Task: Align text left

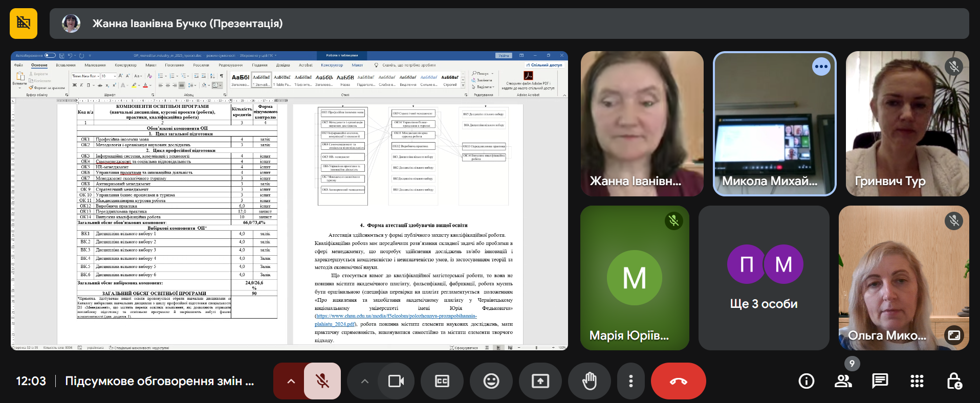Action: click(160, 85)
